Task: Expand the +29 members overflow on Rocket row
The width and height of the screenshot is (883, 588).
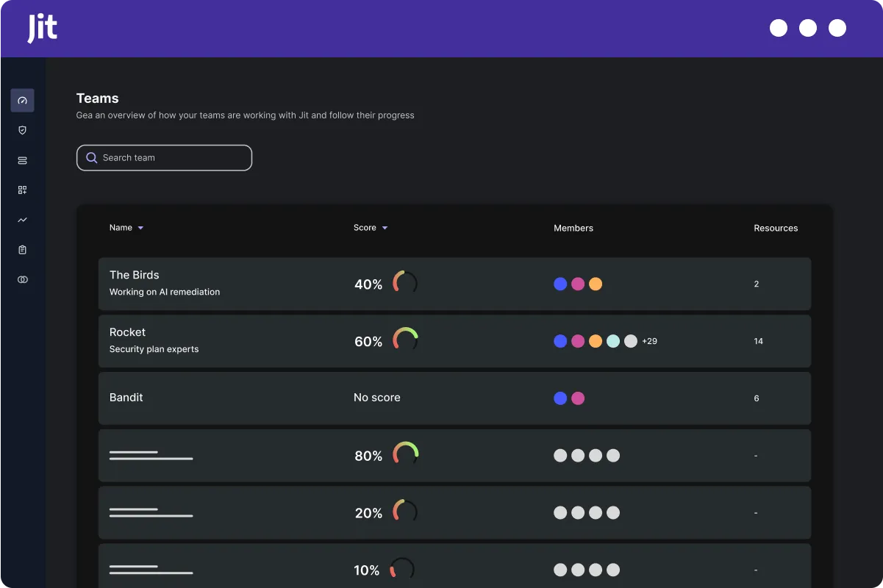Action: 649,341
